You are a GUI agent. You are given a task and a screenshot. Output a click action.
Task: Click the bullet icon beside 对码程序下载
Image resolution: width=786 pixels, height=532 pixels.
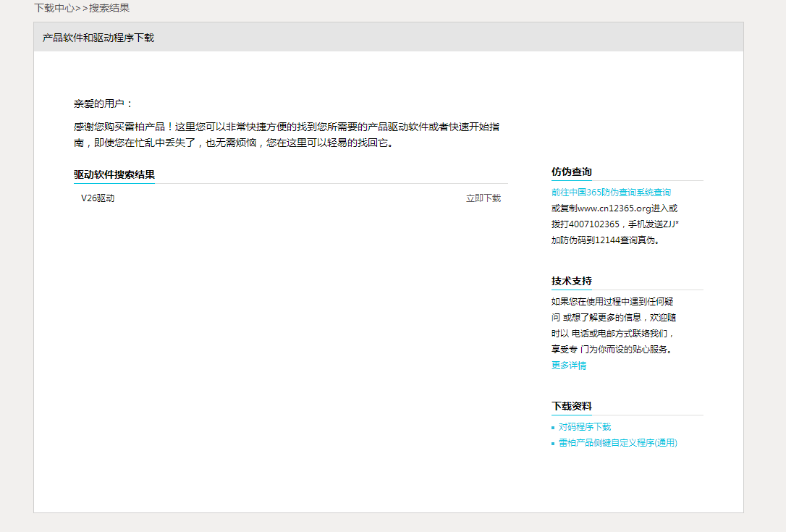tap(553, 428)
